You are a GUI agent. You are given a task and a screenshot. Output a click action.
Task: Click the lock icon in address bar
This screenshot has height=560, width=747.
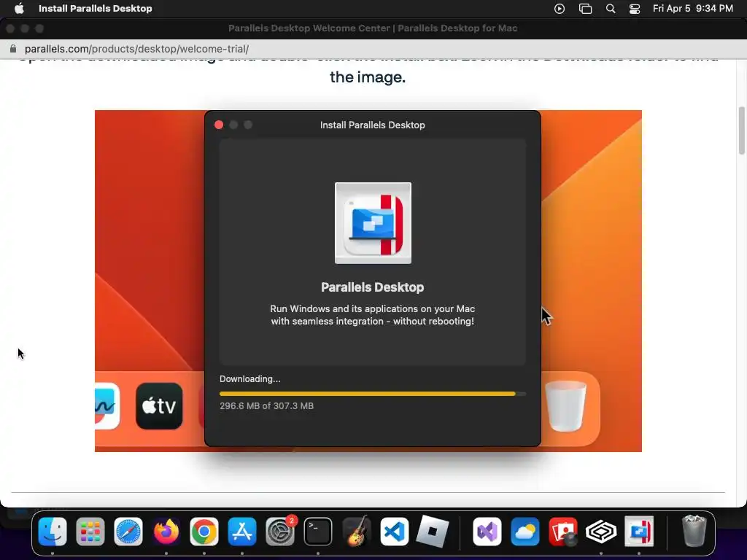pos(13,49)
